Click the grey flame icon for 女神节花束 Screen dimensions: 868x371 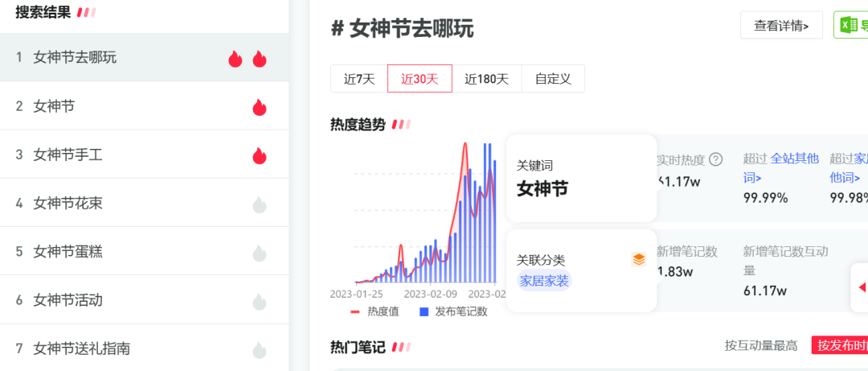click(x=259, y=204)
